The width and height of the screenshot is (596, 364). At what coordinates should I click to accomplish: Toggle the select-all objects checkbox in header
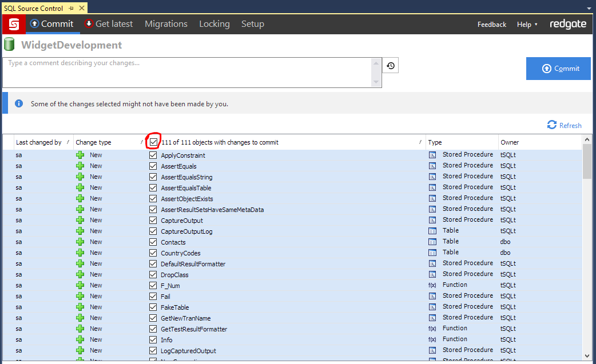[153, 142]
